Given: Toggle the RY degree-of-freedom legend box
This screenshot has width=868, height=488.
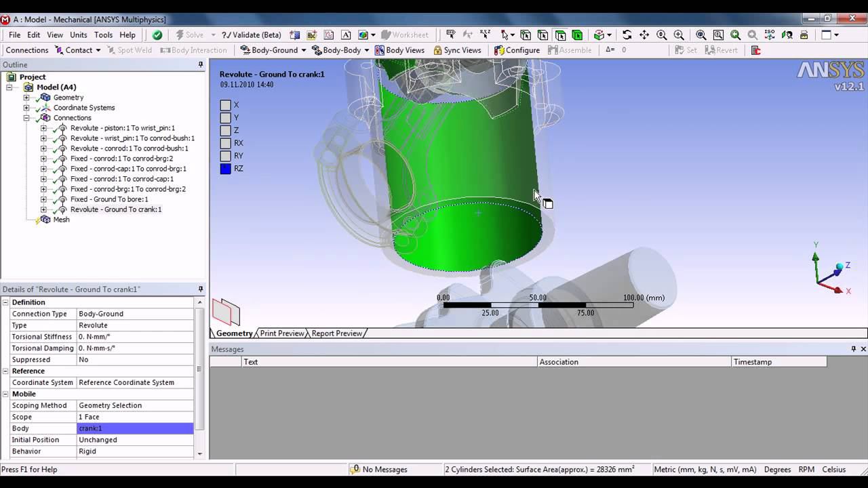Looking at the screenshot, I should (225, 156).
